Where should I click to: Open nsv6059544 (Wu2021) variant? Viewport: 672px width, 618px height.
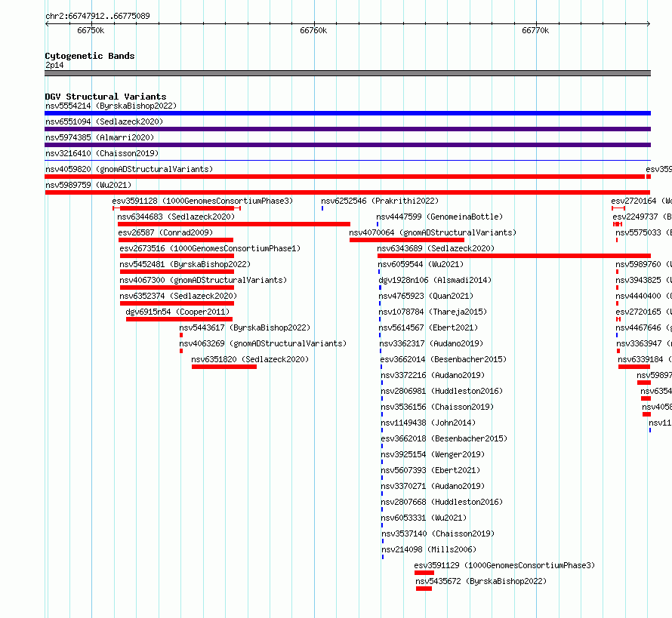pos(421,264)
